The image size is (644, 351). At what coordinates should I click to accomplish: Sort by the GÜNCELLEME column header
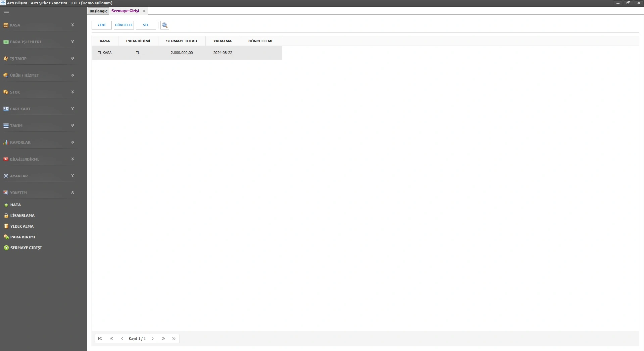(261, 41)
